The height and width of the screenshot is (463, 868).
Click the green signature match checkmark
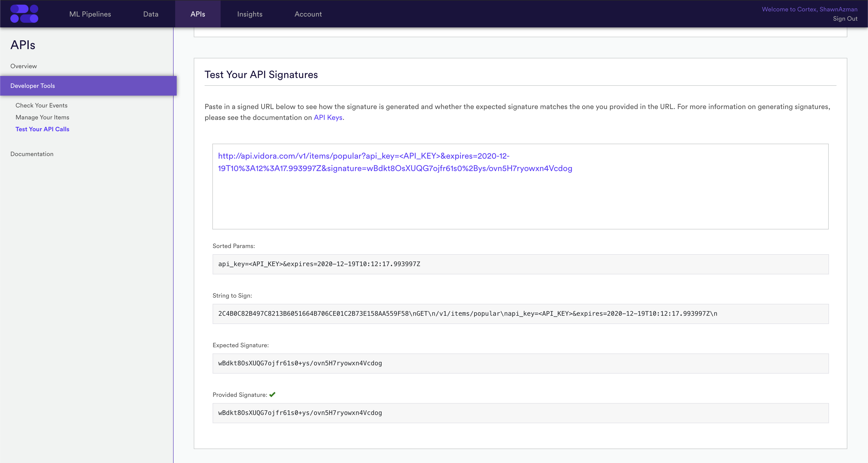[272, 394]
